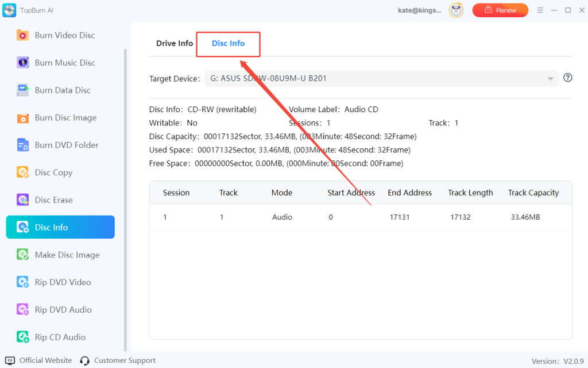Switch to the Drive Info tab
The image size is (588, 368).
coord(174,43)
